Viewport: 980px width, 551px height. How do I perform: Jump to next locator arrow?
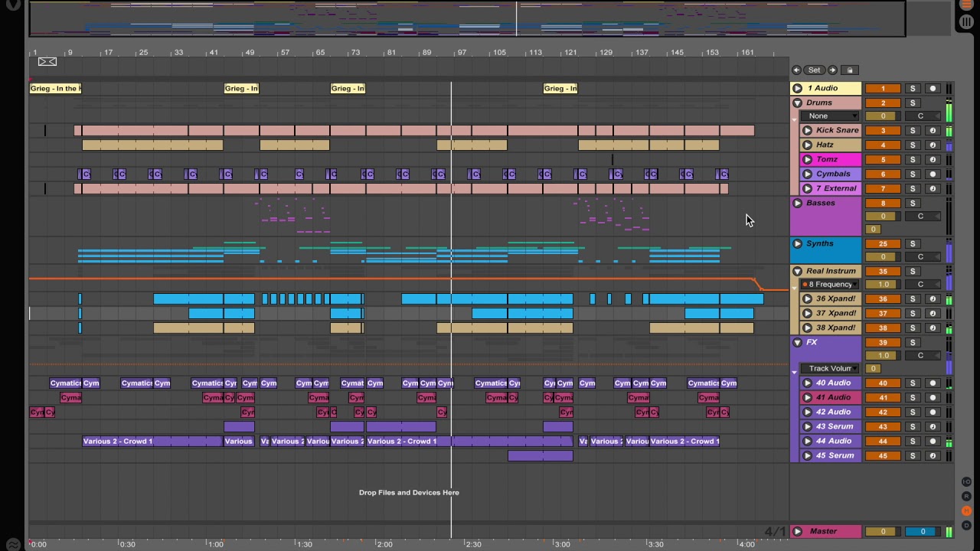[832, 70]
